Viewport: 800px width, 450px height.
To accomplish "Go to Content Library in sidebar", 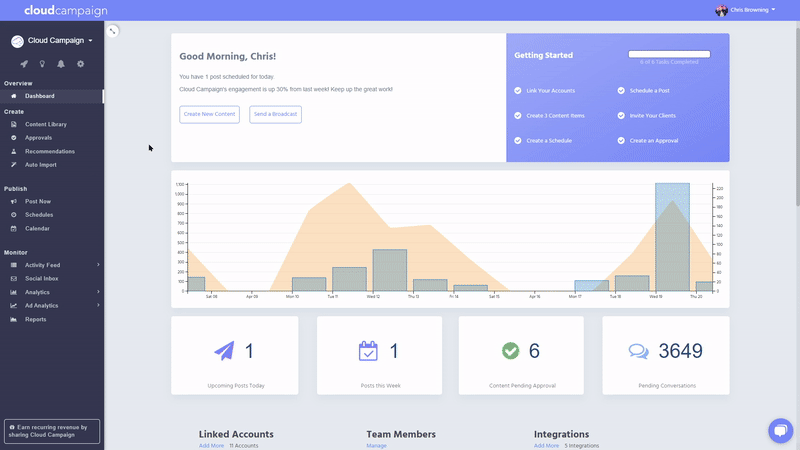I will (45, 124).
